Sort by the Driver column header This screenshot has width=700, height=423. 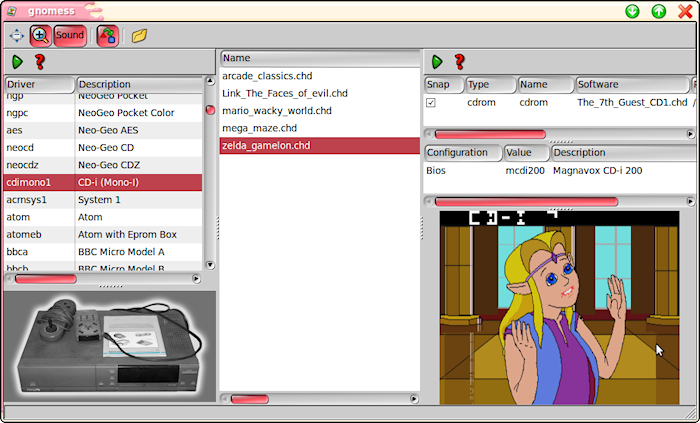(40, 84)
